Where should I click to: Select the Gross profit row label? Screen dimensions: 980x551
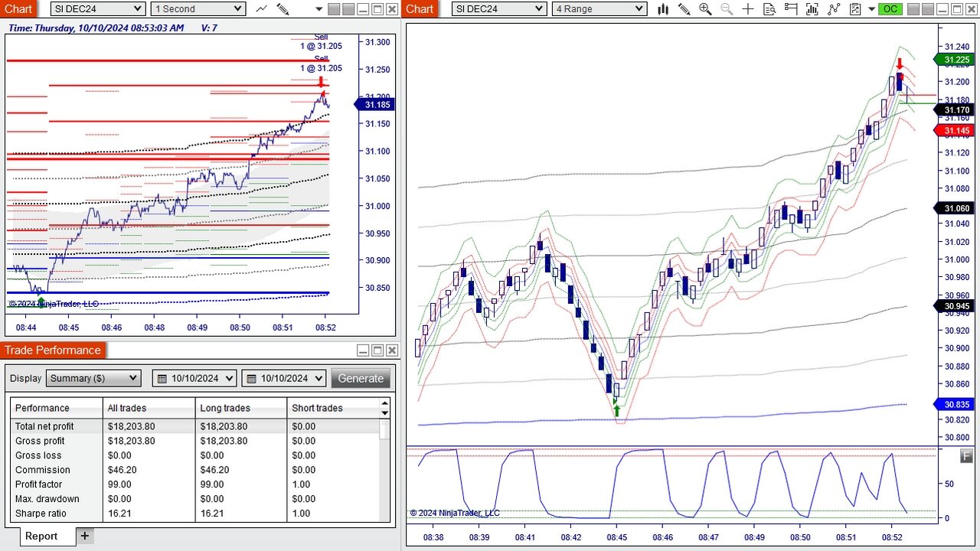[x=40, y=441]
